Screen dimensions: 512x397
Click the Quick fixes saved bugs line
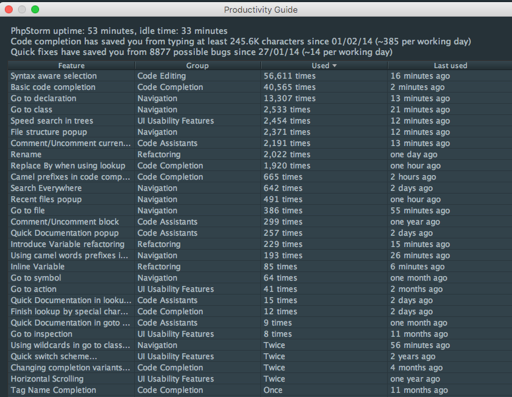pos(202,52)
